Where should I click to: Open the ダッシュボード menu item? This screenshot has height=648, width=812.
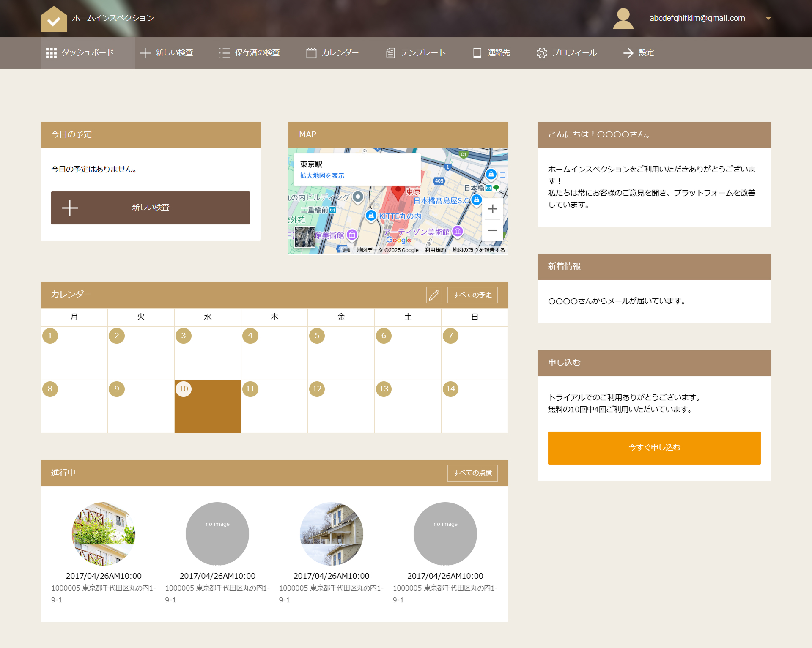click(x=88, y=53)
